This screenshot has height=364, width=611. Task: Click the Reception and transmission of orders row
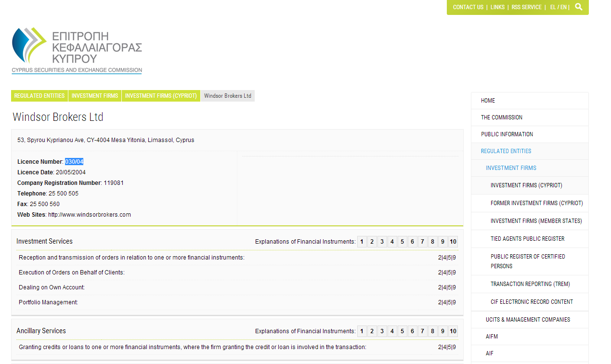237,258
